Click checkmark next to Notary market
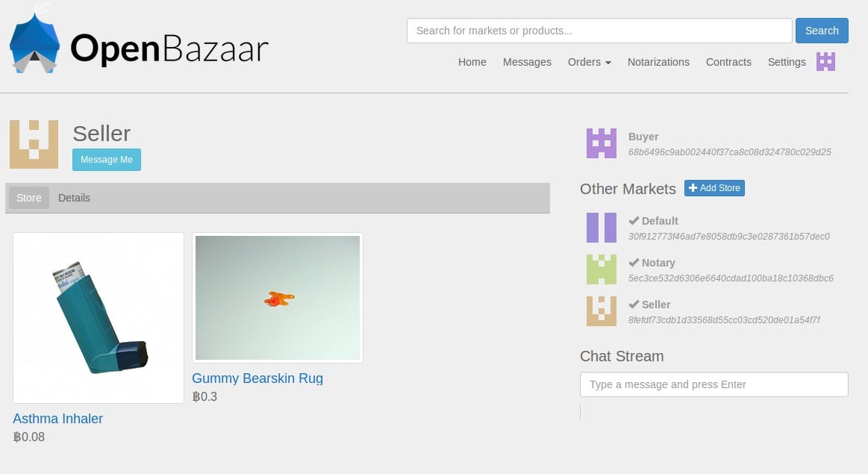This screenshot has width=868, height=474. coord(634,263)
